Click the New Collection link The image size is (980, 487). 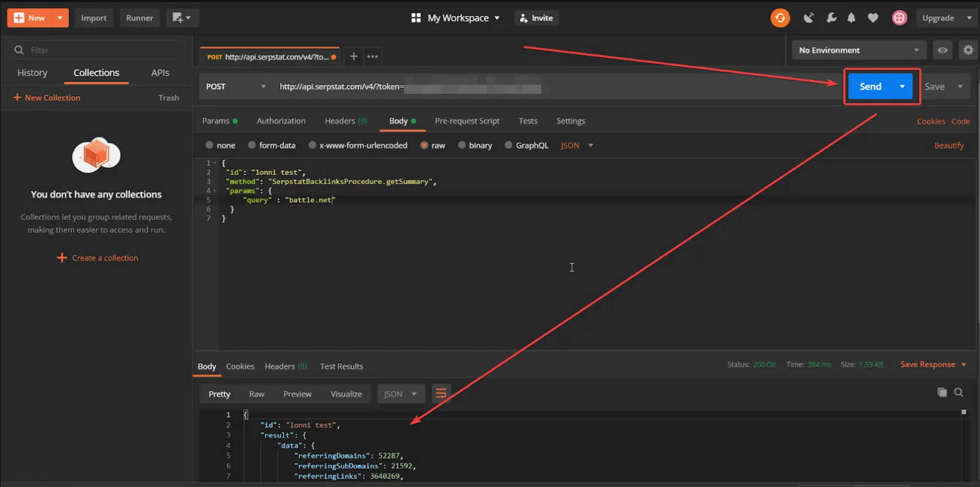point(47,98)
